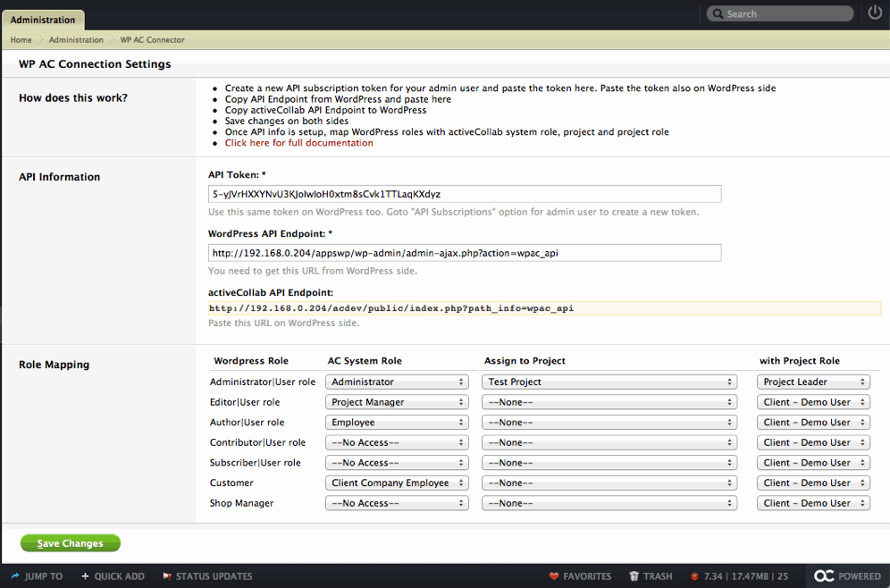890x588 pixels.
Task: Open Assign to Project dropdown for Shop Manager
Action: coord(609,503)
